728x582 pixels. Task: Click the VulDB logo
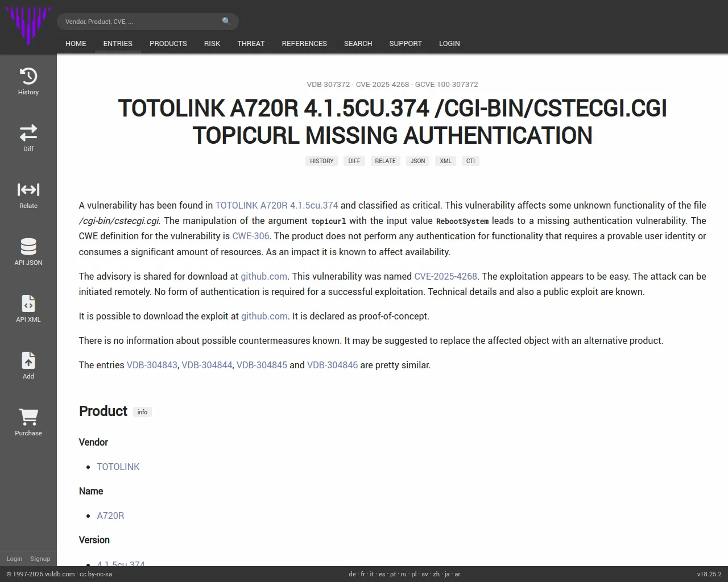coord(28,26)
